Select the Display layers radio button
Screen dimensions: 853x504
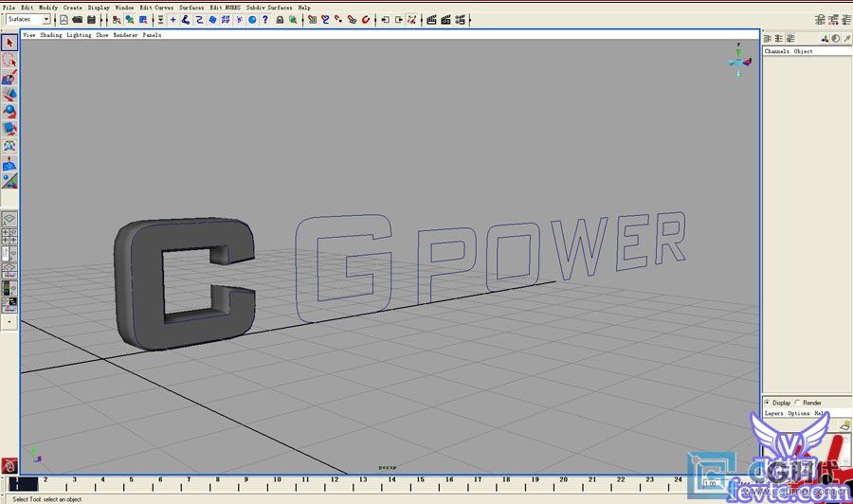coord(767,403)
